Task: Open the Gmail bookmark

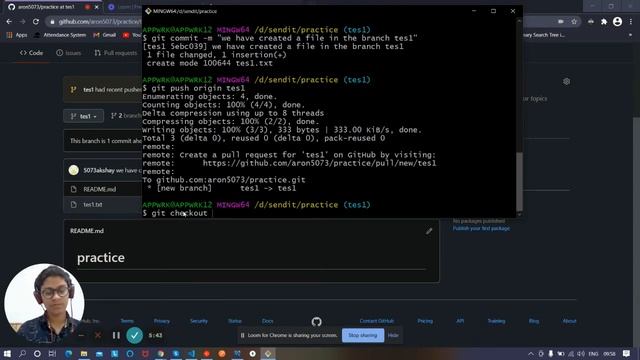Action: coord(104,35)
